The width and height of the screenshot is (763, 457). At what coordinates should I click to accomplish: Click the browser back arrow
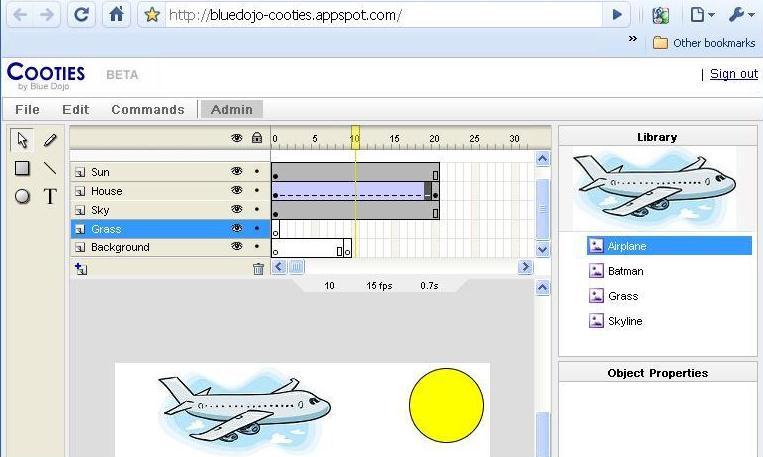pyautogui.click(x=20, y=15)
